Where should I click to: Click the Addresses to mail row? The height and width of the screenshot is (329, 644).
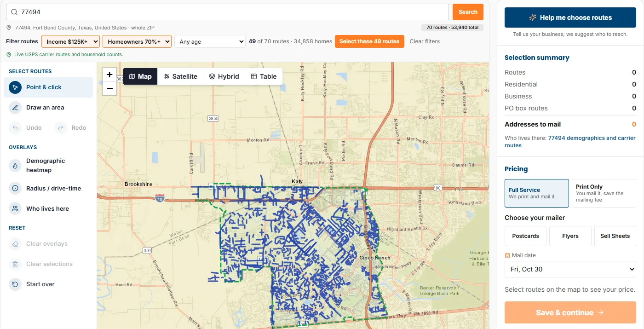tap(570, 124)
